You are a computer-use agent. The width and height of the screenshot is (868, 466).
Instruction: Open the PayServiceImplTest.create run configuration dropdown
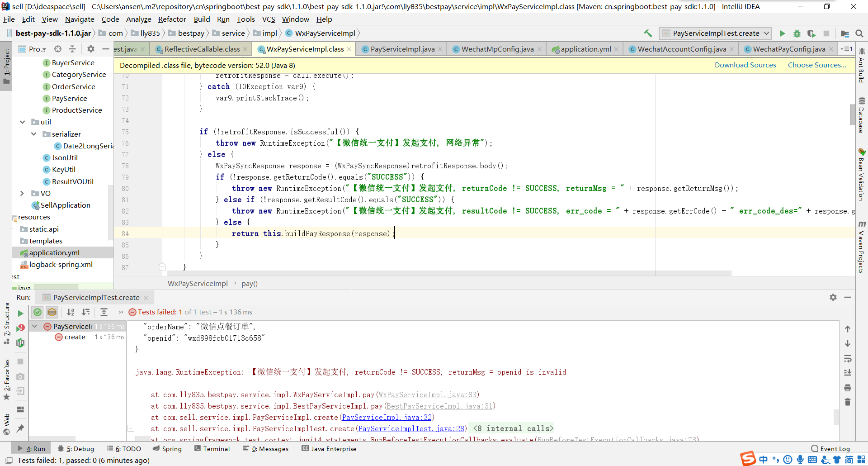pyautogui.click(x=716, y=33)
